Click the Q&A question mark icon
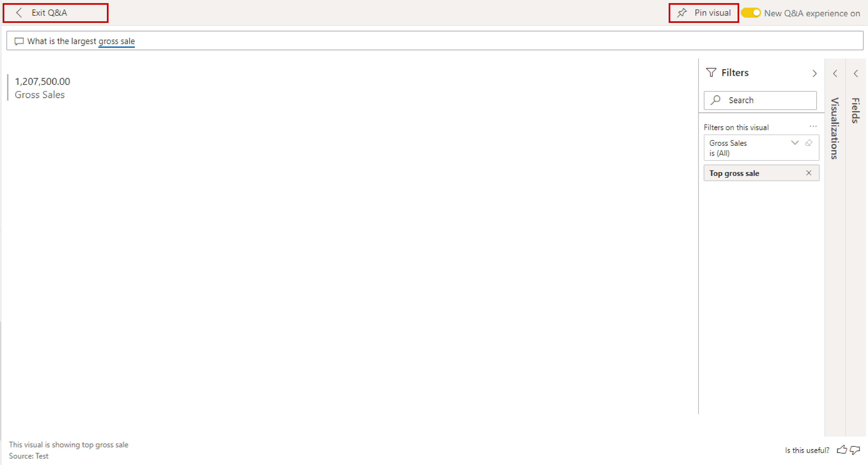The height and width of the screenshot is (465, 868). coord(18,41)
